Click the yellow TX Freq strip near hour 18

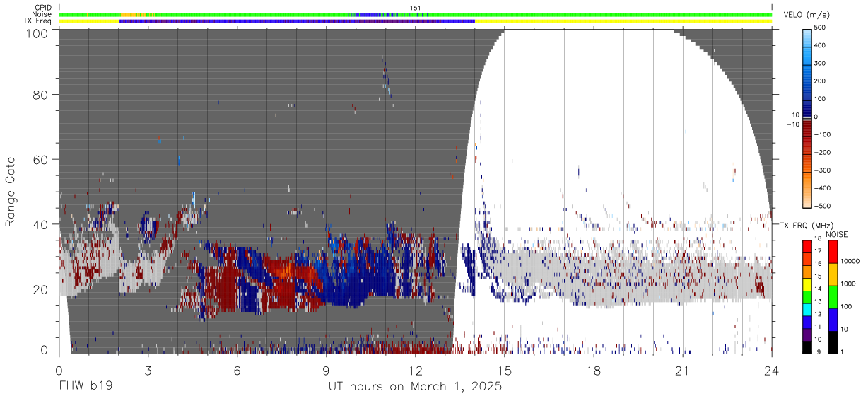click(623, 21)
